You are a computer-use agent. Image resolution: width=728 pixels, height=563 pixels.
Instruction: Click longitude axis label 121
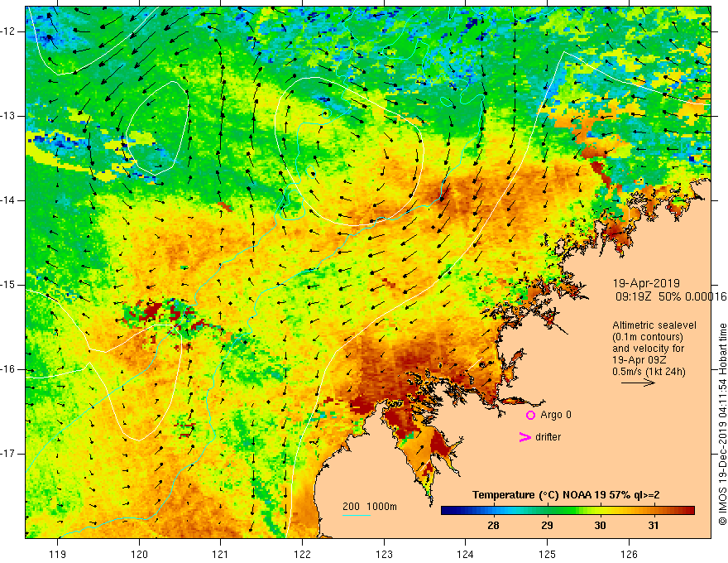[220, 554]
